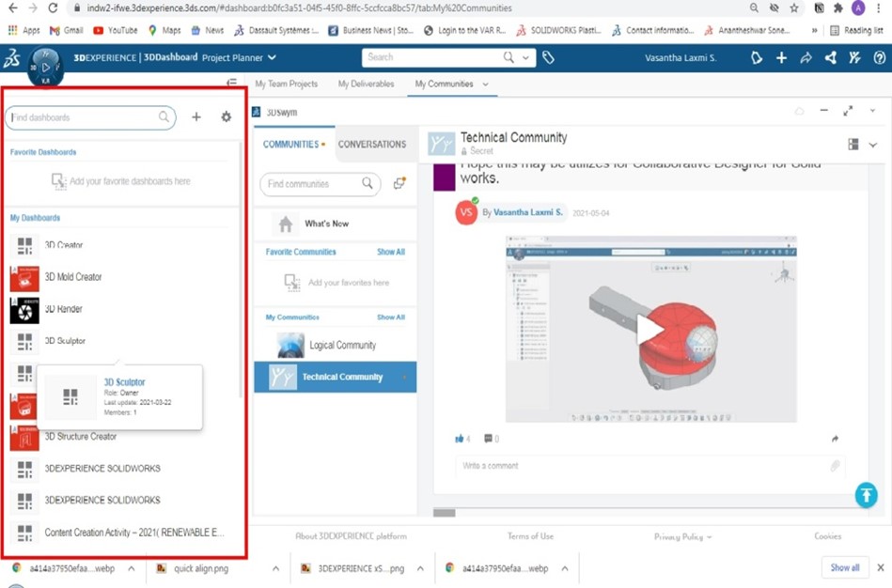Viewport: 892px width, 588px height.
Task: Click the tag icon beside search
Action: pos(548,57)
